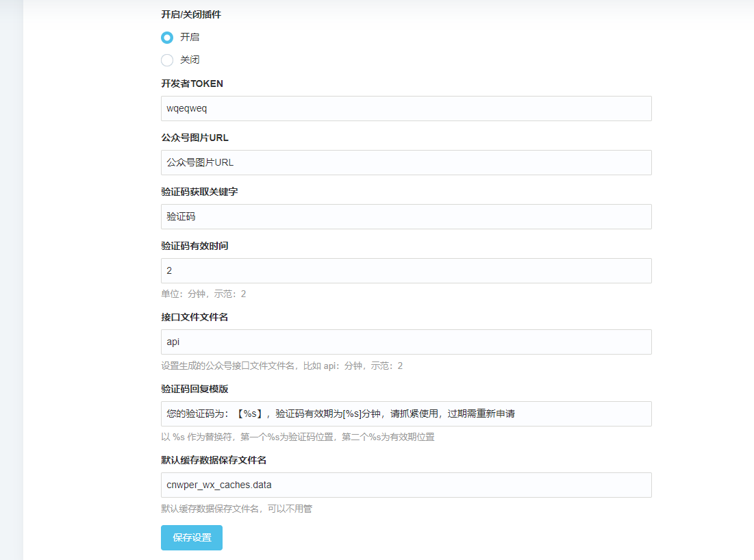Click the hint text about %s 替换符

click(297, 437)
